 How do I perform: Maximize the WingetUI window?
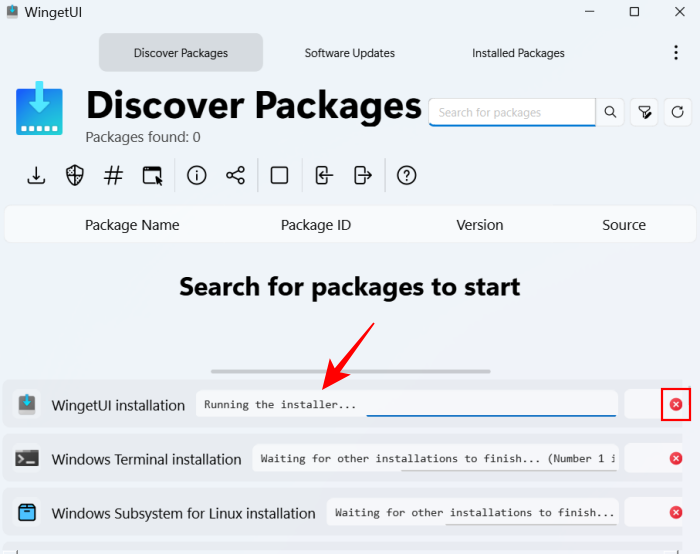pyautogui.click(x=634, y=12)
